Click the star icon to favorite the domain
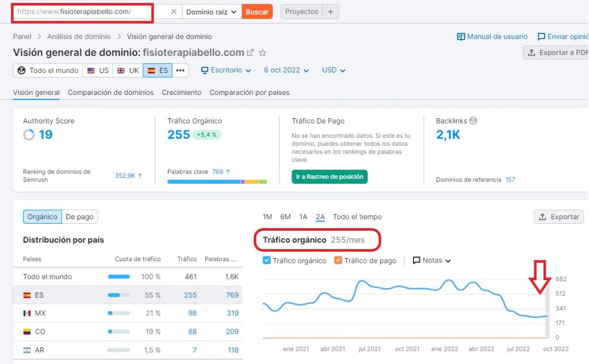Screen dimensions: 589x364 [x=263, y=52]
